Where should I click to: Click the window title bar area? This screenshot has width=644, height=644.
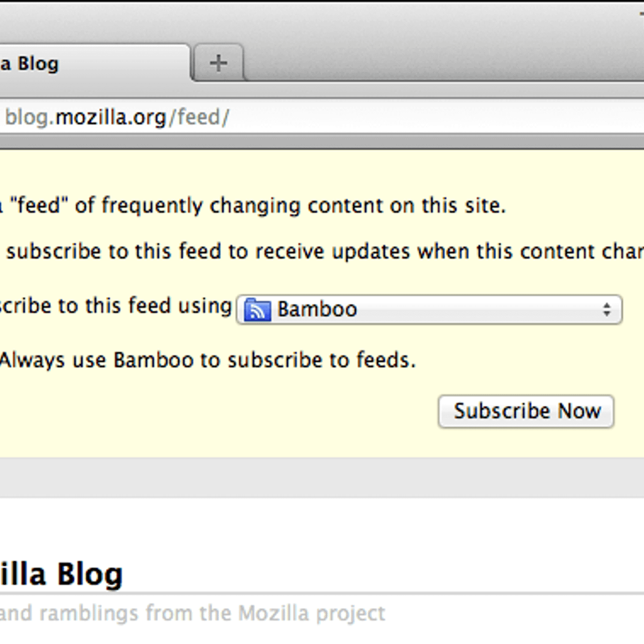[322, 21]
